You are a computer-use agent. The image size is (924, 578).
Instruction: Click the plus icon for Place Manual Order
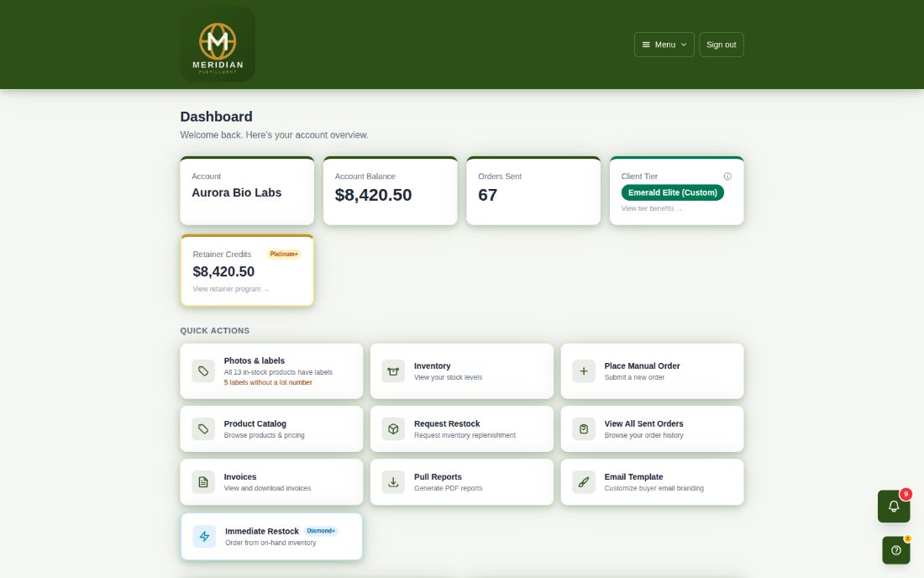click(584, 371)
